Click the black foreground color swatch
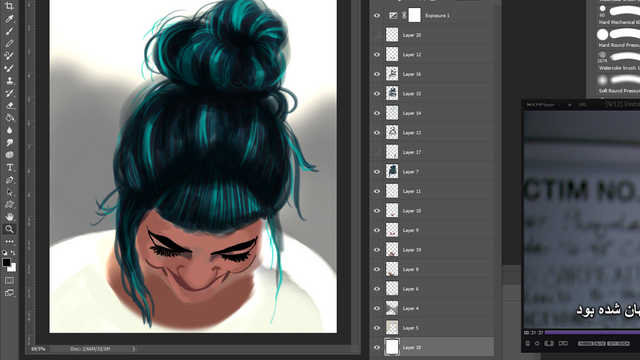The image size is (640, 360). [7, 263]
